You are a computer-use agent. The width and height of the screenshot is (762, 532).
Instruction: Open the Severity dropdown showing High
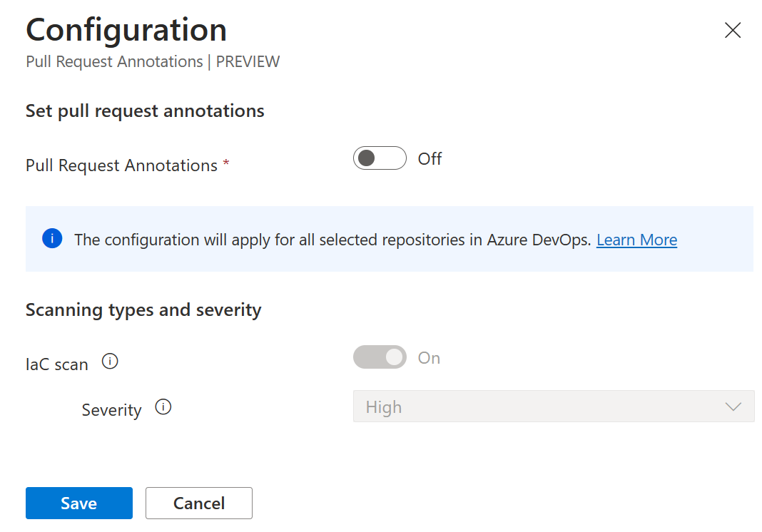click(x=554, y=406)
